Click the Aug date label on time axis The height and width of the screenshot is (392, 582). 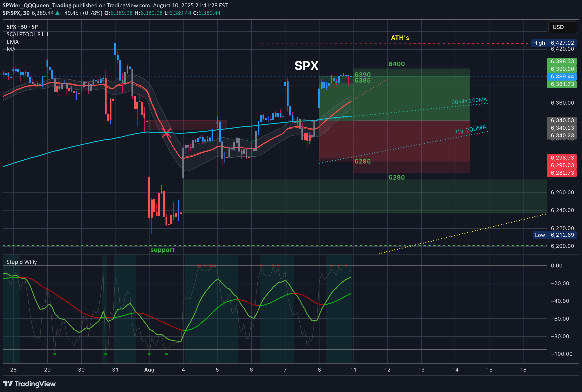[149, 370]
